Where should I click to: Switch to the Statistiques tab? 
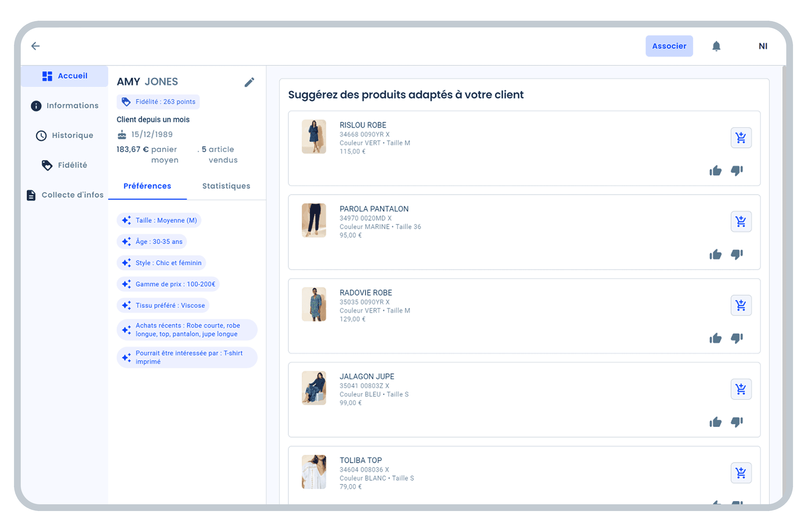tap(226, 186)
